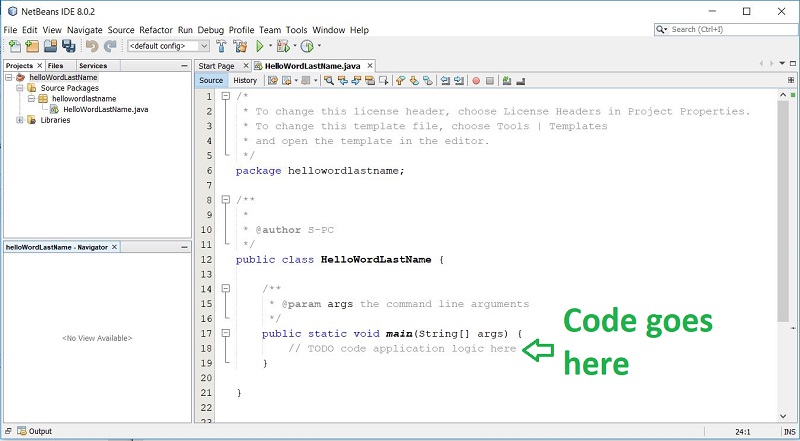This screenshot has height=441, width=800.
Task: Click the New Project toolbar icon
Action: 32,46
